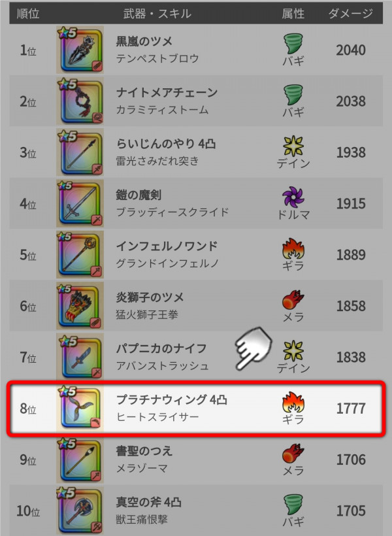The width and height of the screenshot is (392, 536).
Task: Click the バギ element icon in rank 1
Action: 293,44
